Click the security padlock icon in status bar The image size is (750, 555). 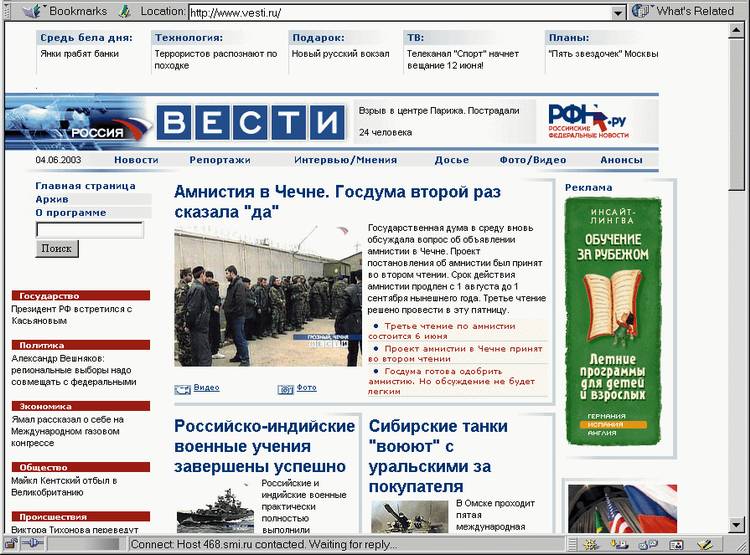[x=11, y=544]
